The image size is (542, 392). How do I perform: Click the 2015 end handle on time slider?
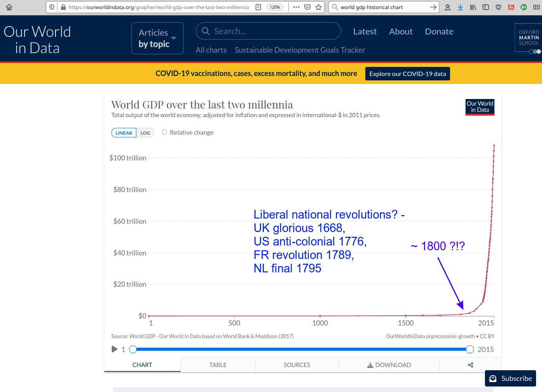[x=470, y=349]
